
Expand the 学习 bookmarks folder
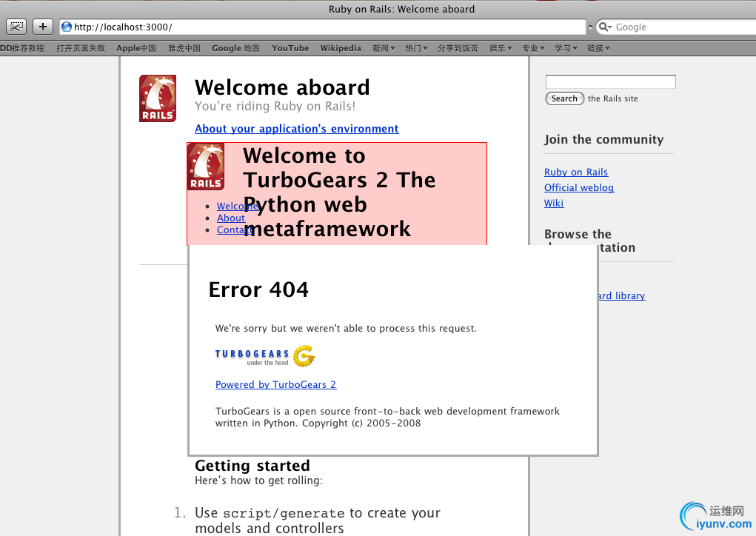566,48
